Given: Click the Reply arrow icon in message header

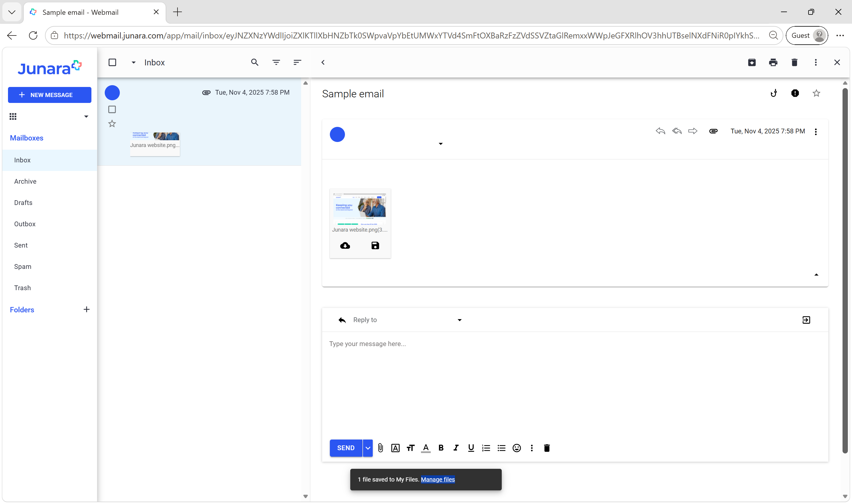Looking at the screenshot, I should click(x=660, y=131).
